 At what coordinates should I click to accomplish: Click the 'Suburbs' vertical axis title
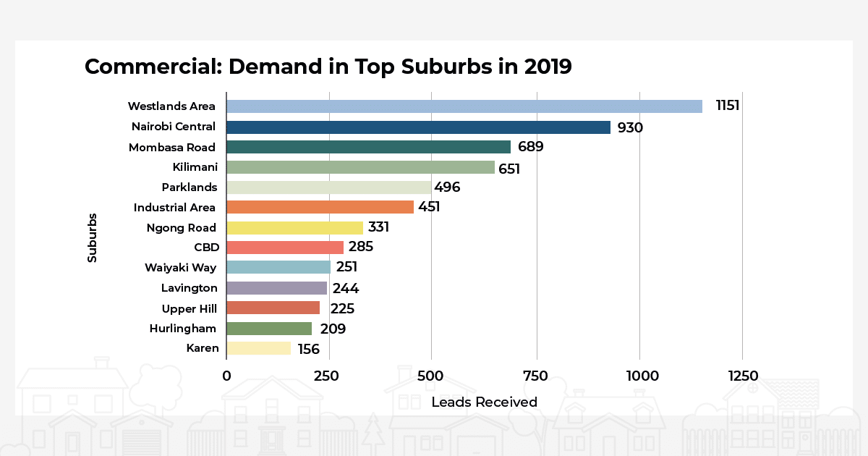pos(92,237)
